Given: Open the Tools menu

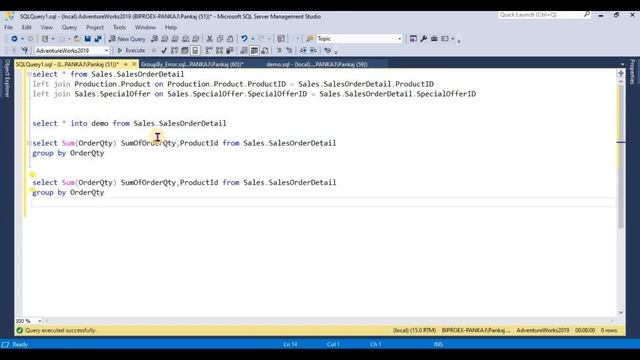Looking at the screenshot, I should (x=119, y=27).
